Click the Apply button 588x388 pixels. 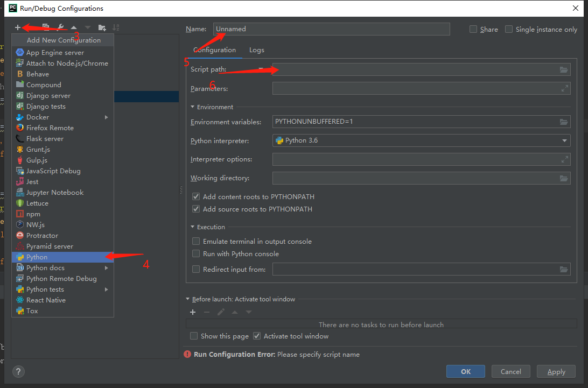[x=556, y=371]
